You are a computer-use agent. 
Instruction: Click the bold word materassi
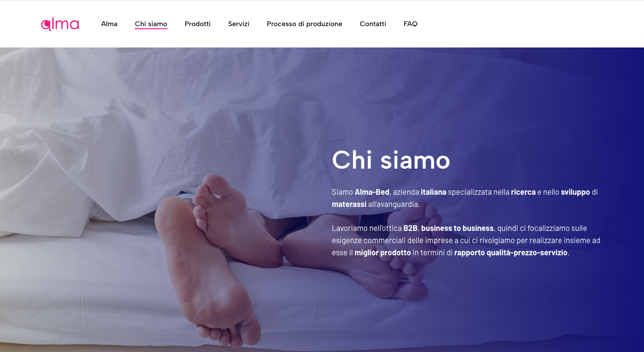[349, 204]
